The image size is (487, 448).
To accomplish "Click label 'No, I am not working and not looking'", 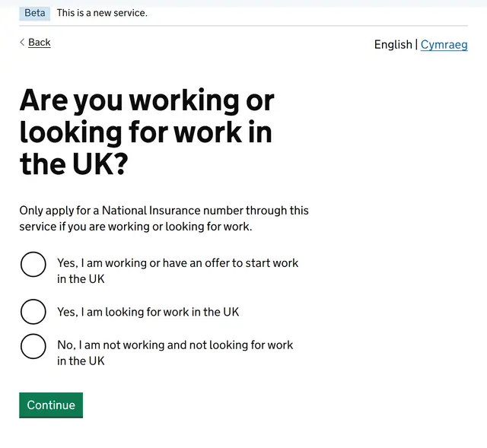I will (x=175, y=353).
